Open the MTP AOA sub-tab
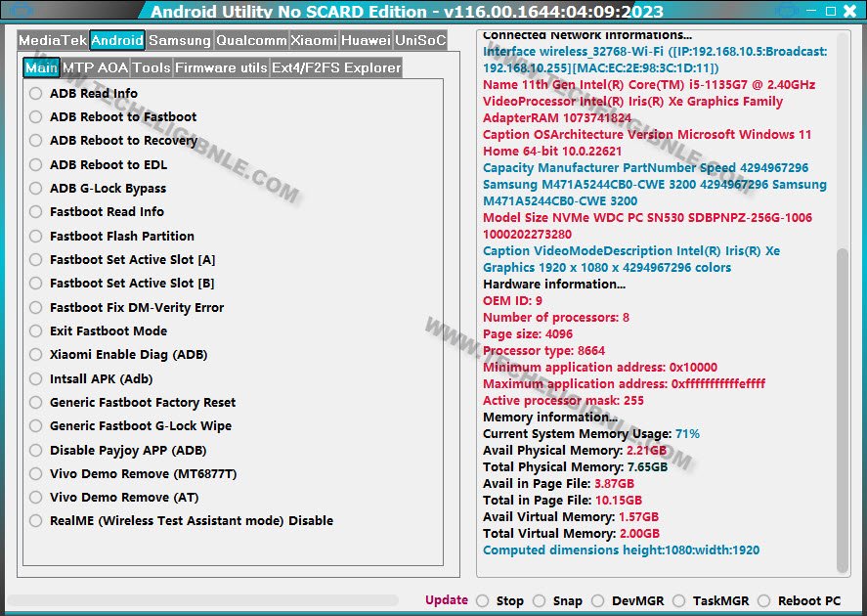The height and width of the screenshot is (616, 867). (x=95, y=68)
